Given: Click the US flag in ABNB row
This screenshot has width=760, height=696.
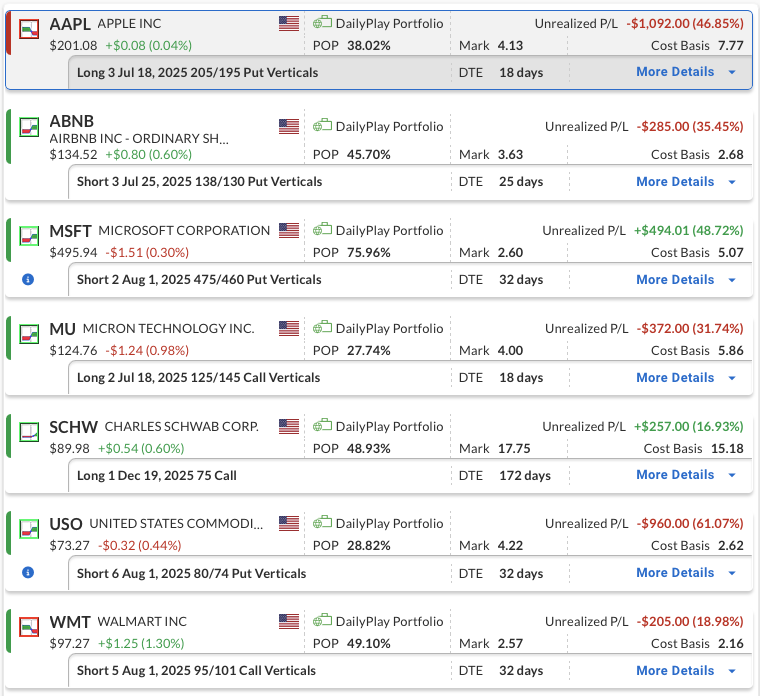Looking at the screenshot, I should tap(289, 127).
